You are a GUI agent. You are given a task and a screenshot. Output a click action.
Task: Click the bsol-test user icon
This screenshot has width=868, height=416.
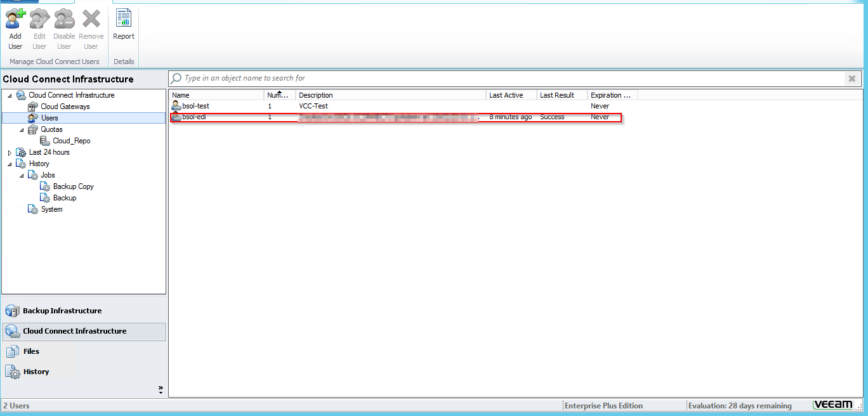coord(176,106)
